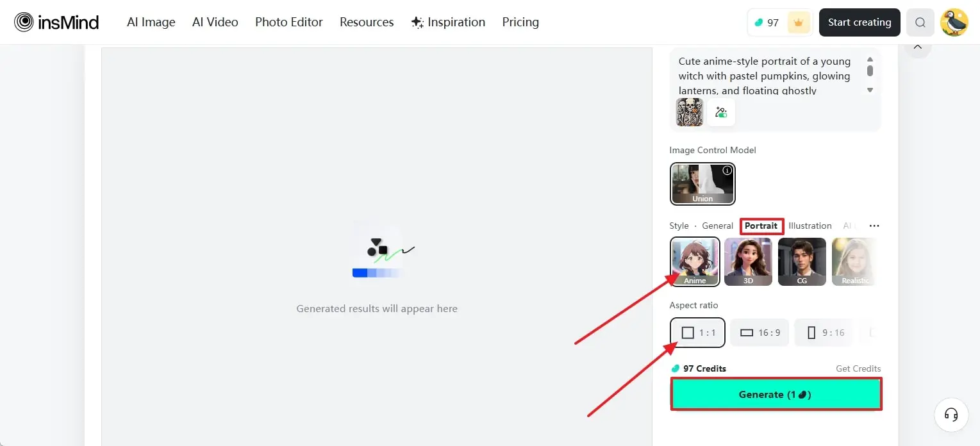Screen dimensions: 980x446
Task: Toggle the prompt enhance magic wand
Action: pos(721,112)
